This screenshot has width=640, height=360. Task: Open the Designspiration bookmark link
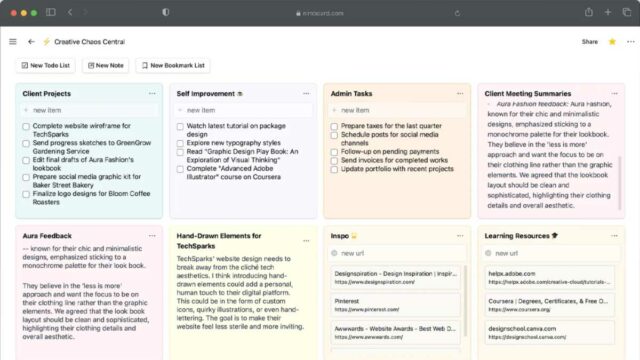(396, 278)
